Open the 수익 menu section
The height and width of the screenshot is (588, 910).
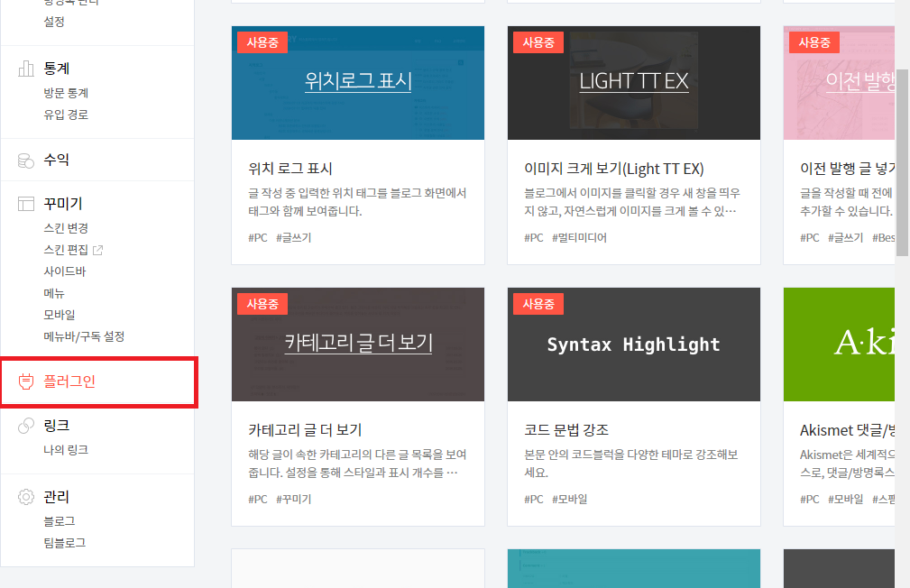click(x=56, y=160)
